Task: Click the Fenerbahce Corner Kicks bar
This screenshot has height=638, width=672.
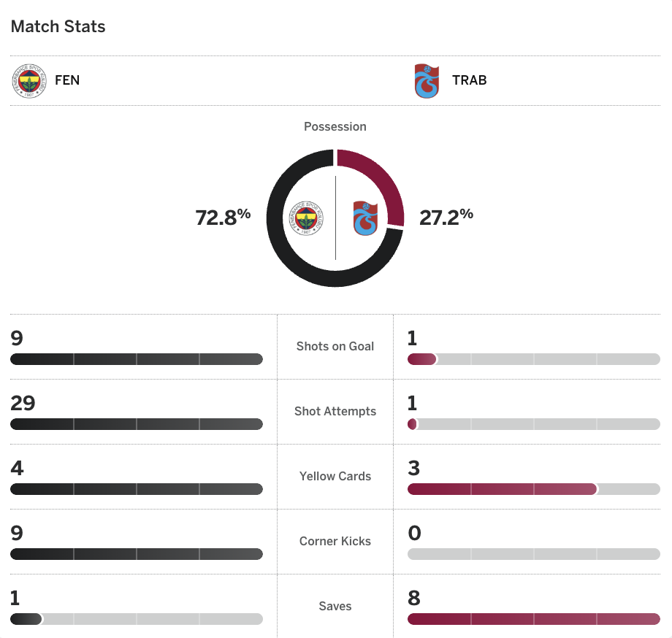Action: point(137,554)
